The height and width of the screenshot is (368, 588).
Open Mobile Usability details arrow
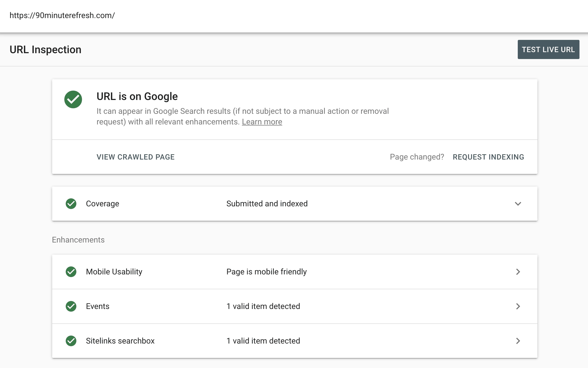coord(518,272)
